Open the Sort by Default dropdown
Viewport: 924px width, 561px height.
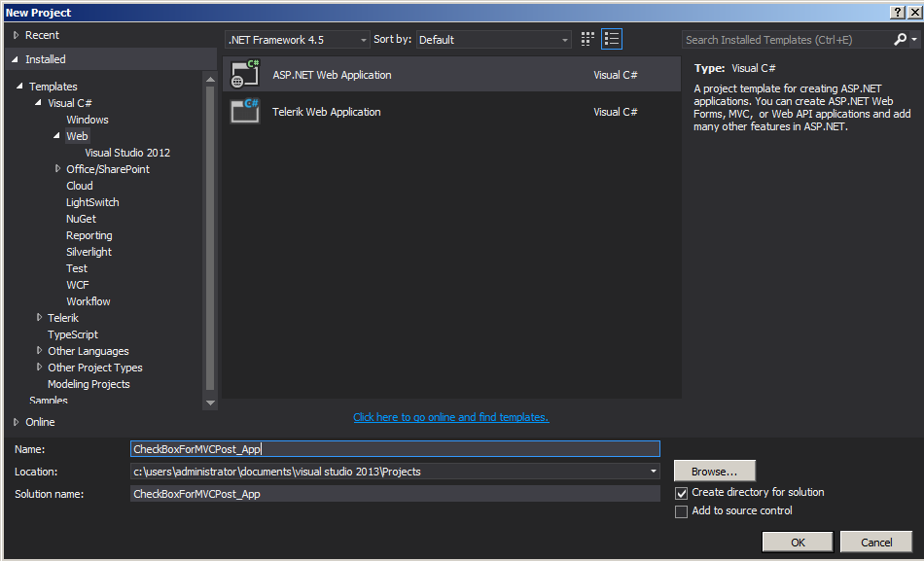pyautogui.click(x=494, y=40)
